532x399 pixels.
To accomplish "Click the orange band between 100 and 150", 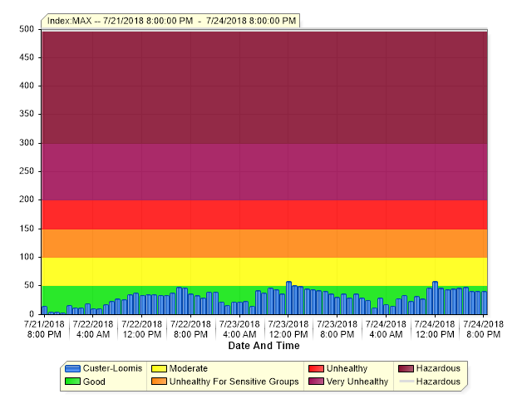I will pyautogui.click(x=264, y=244).
